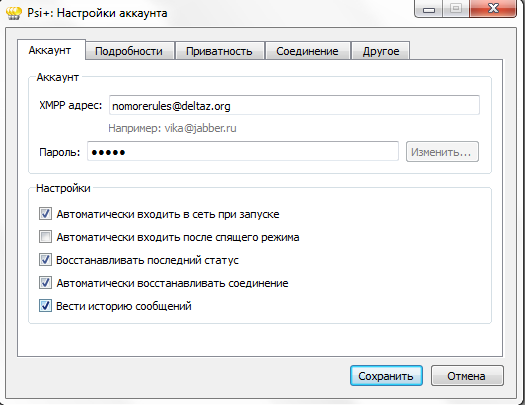Select the Аккаунт tab
The height and width of the screenshot is (405, 525).
pos(51,50)
